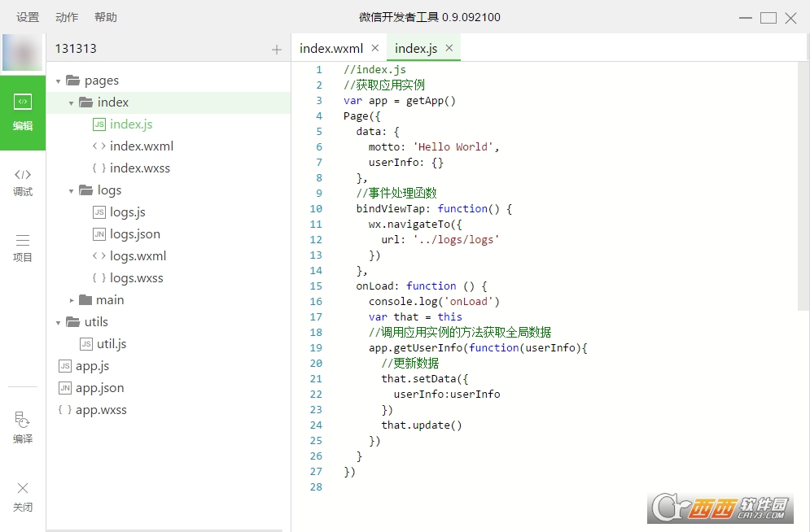Click the angle-bracket icon beside index.wxml
This screenshot has width=810, height=532.
click(99, 146)
